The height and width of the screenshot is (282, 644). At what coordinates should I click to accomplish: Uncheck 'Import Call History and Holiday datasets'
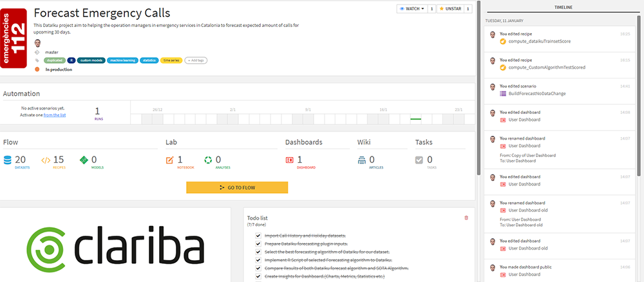point(258,236)
